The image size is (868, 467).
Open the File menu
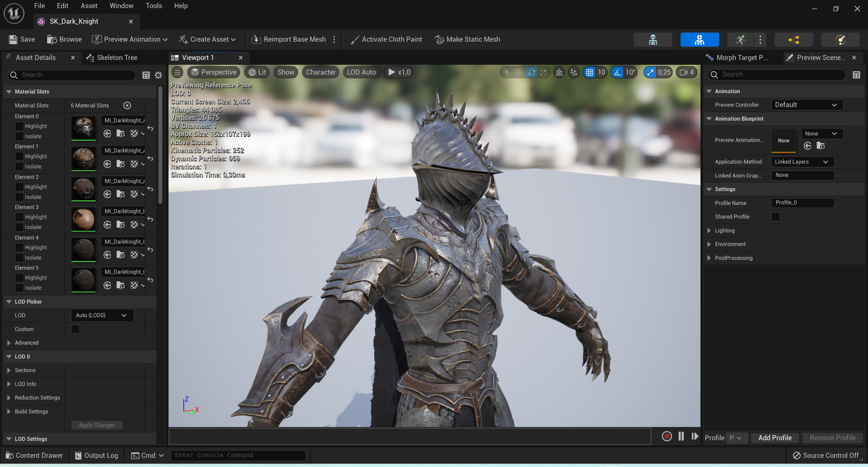click(x=39, y=6)
